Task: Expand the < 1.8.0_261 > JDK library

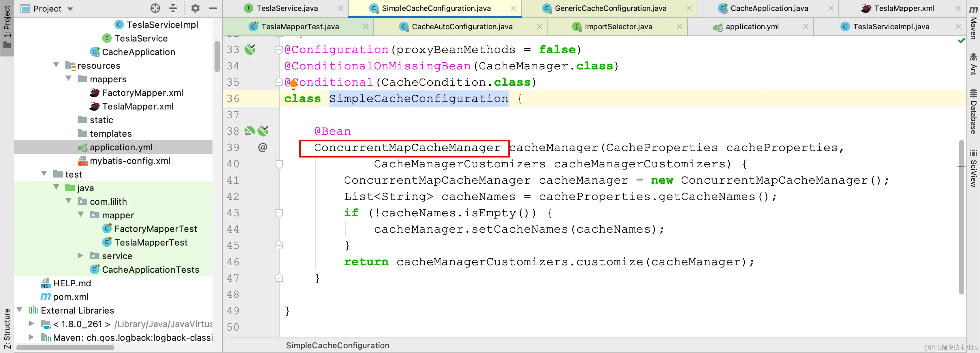Action: click(32, 324)
